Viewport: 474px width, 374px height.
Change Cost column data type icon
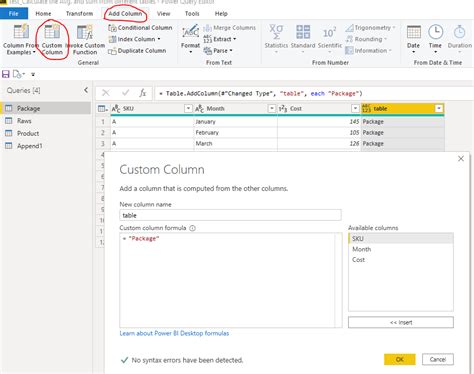click(x=283, y=109)
